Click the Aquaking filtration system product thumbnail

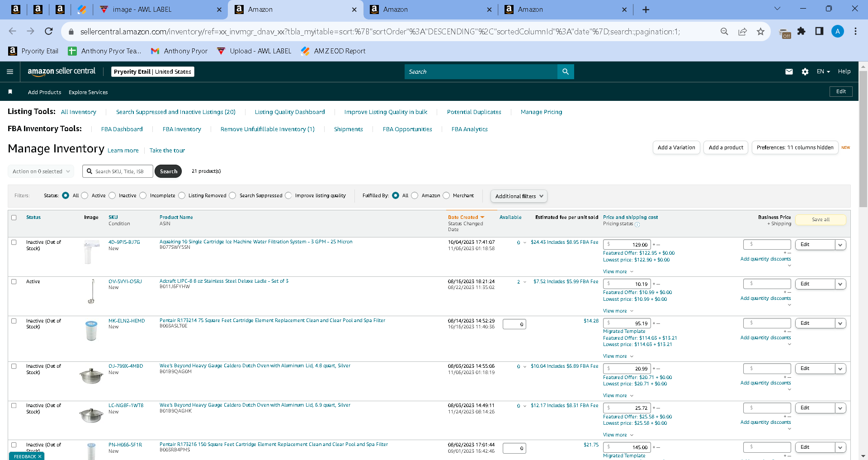pos(91,251)
